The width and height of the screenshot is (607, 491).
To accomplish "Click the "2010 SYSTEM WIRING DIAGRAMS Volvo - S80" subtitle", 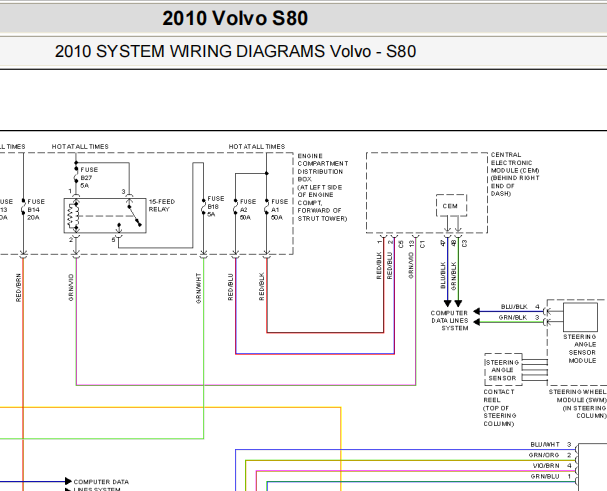I will [x=235, y=52].
